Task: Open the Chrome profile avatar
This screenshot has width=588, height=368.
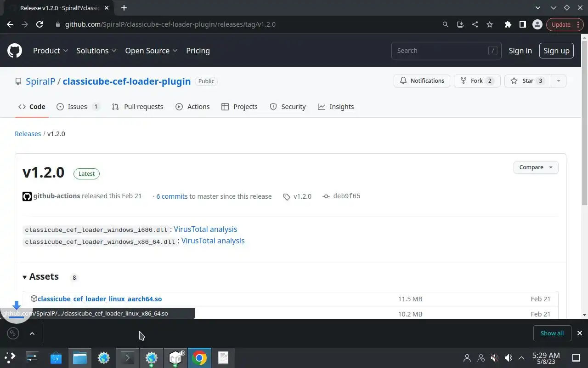Action: [x=537, y=24]
